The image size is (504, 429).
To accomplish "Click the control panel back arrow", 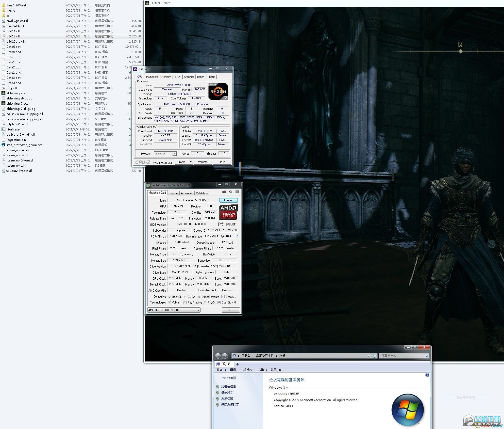I will click(x=218, y=356).
